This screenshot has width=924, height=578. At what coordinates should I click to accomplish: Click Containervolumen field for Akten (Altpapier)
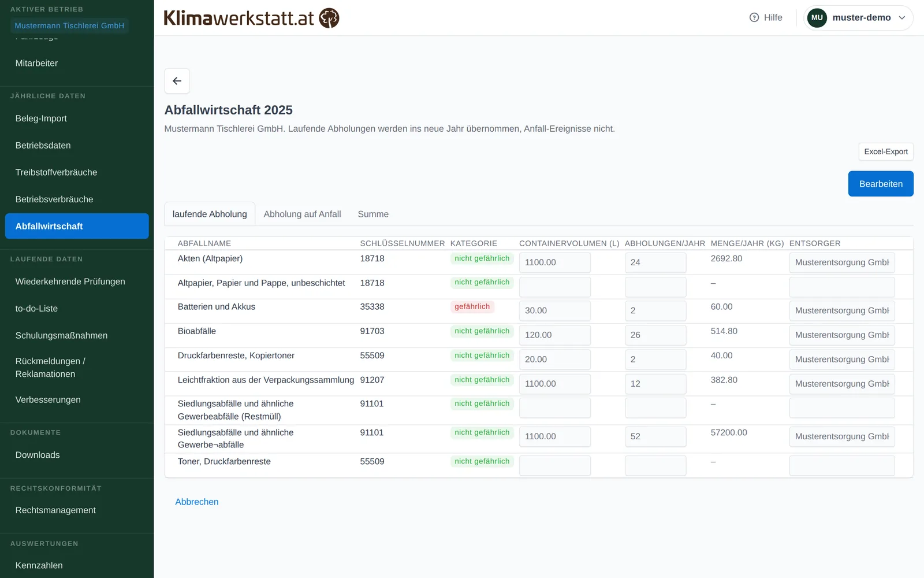554,262
